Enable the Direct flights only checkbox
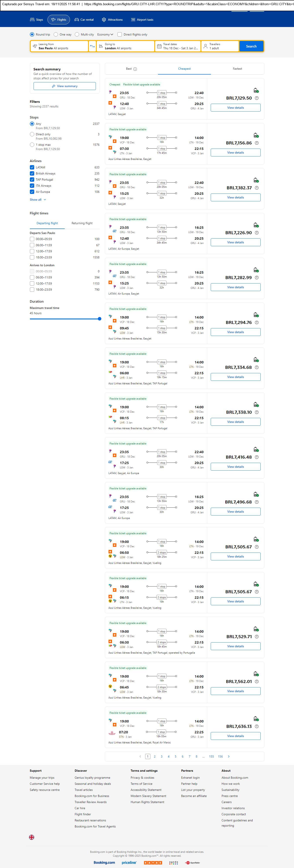The height and width of the screenshot is (868, 294). [120, 34]
